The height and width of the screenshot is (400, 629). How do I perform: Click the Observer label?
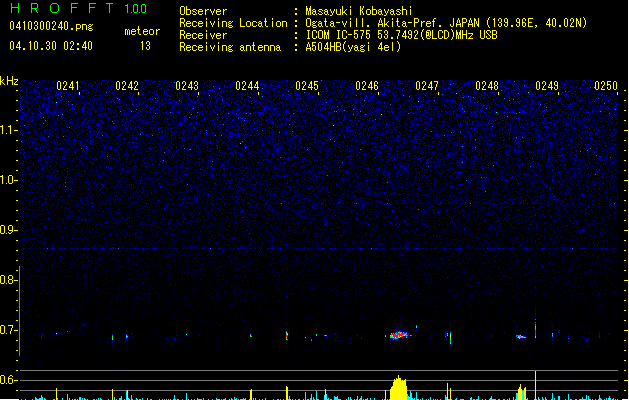pos(203,11)
